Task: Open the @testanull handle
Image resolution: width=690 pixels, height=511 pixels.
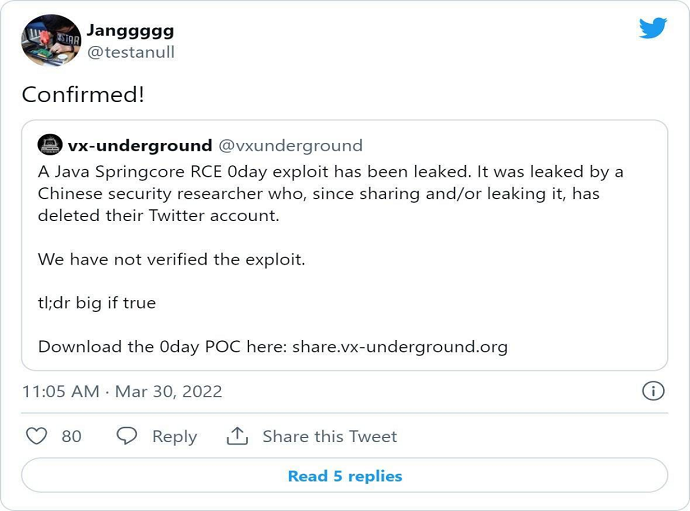Action: (131, 52)
